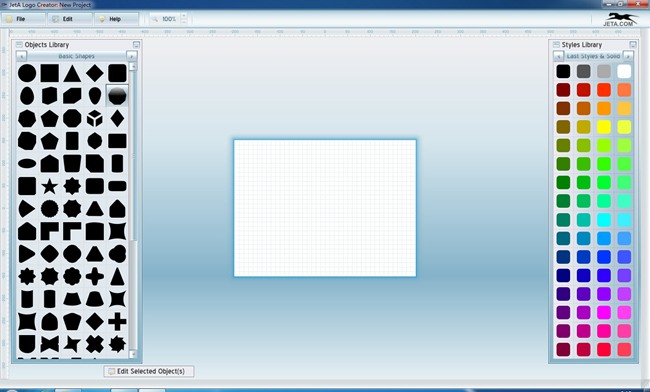The image size is (650, 392).
Task: Click the shapes list scrollbar down arrow
Action: click(x=133, y=354)
